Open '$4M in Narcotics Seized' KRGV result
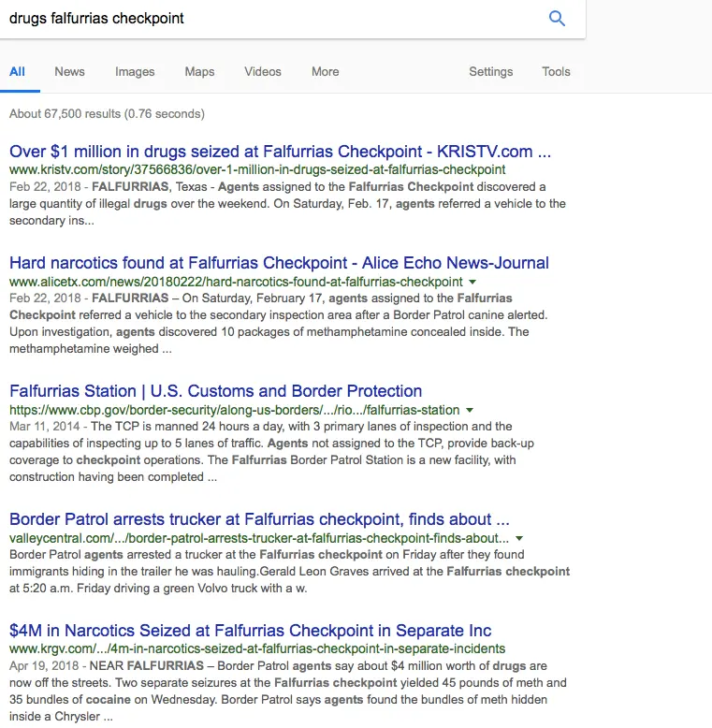The width and height of the screenshot is (712, 728). click(250, 631)
